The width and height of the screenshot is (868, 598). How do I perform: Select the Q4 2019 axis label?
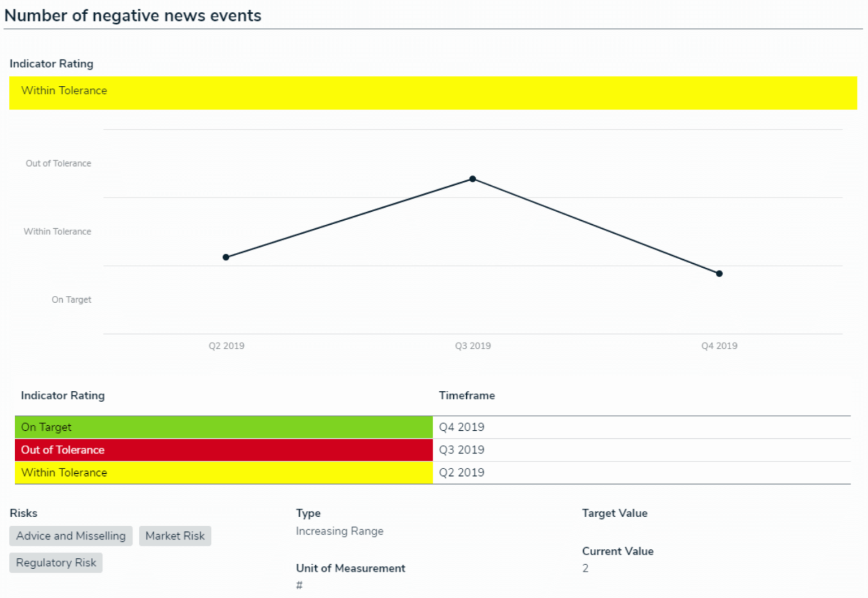click(719, 346)
